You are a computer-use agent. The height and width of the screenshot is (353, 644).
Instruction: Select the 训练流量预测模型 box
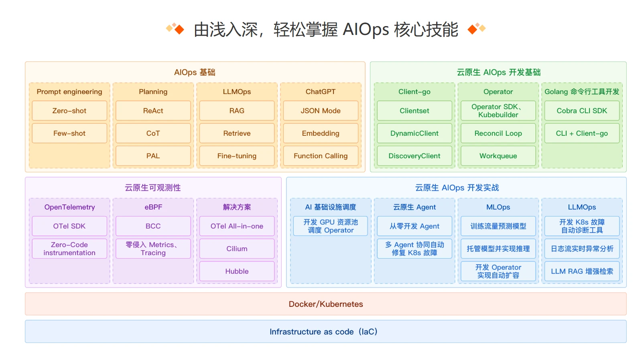498,226
